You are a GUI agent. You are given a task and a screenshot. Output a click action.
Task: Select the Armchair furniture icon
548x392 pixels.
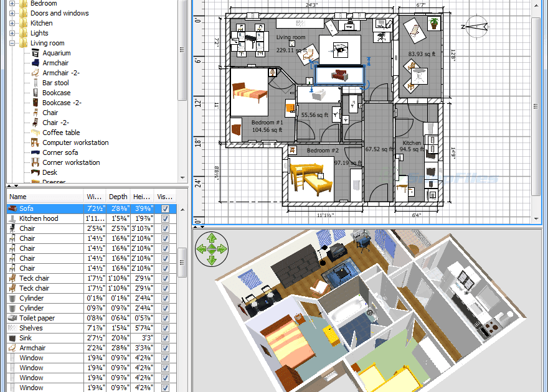pos(35,63)
